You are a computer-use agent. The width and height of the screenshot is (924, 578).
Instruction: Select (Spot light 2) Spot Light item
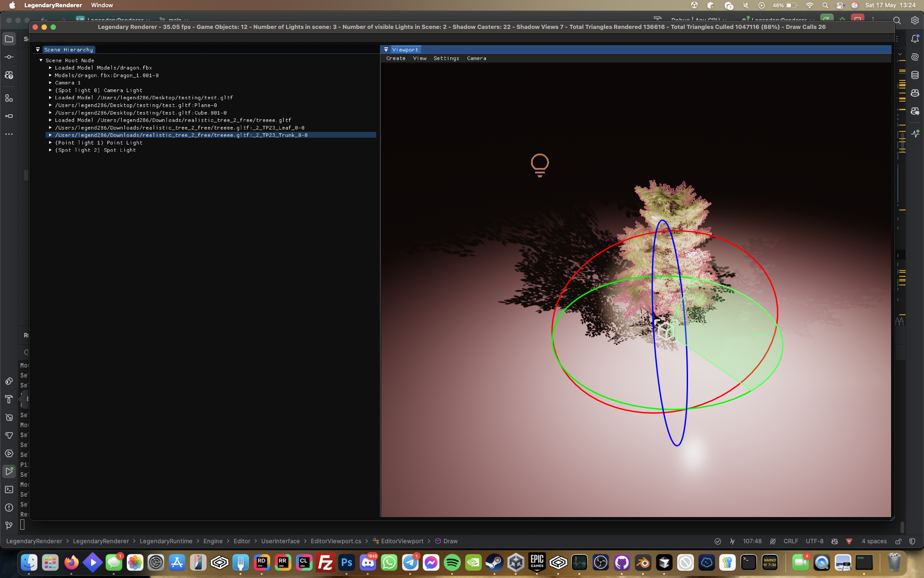(95, 150)
